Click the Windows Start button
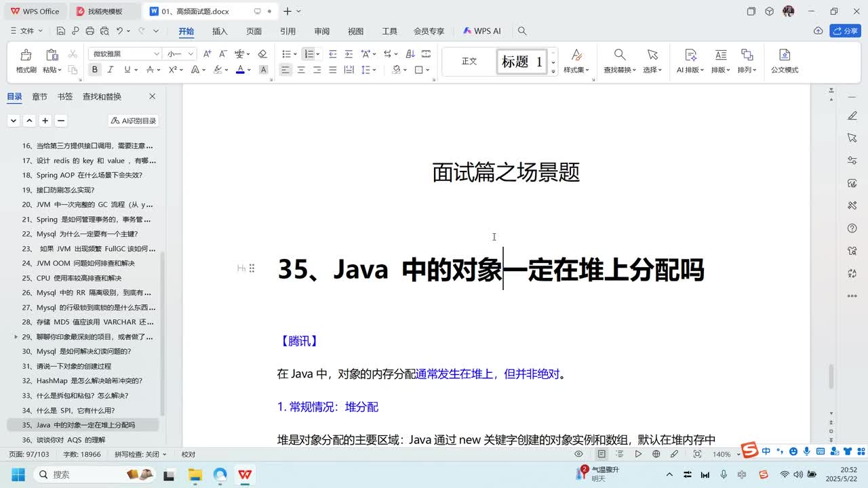Viewport: 868px width, 488px height. point(18,474)
